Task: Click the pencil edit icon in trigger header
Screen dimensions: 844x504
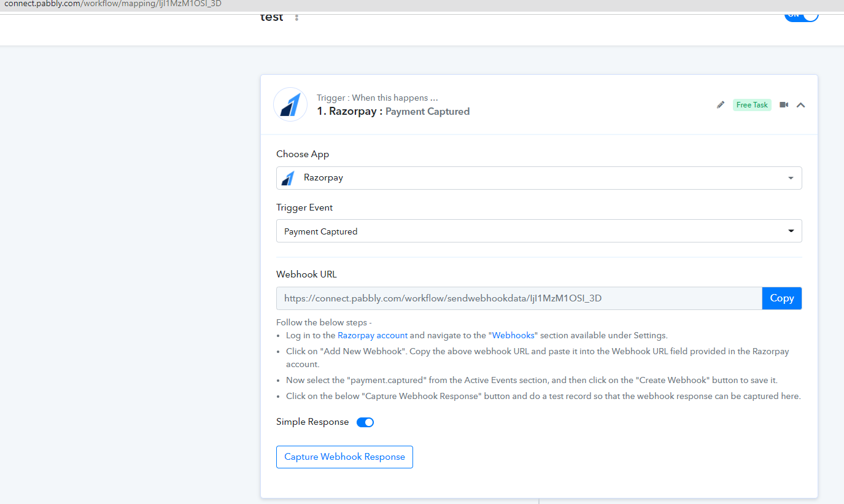Action: [721, 105]
